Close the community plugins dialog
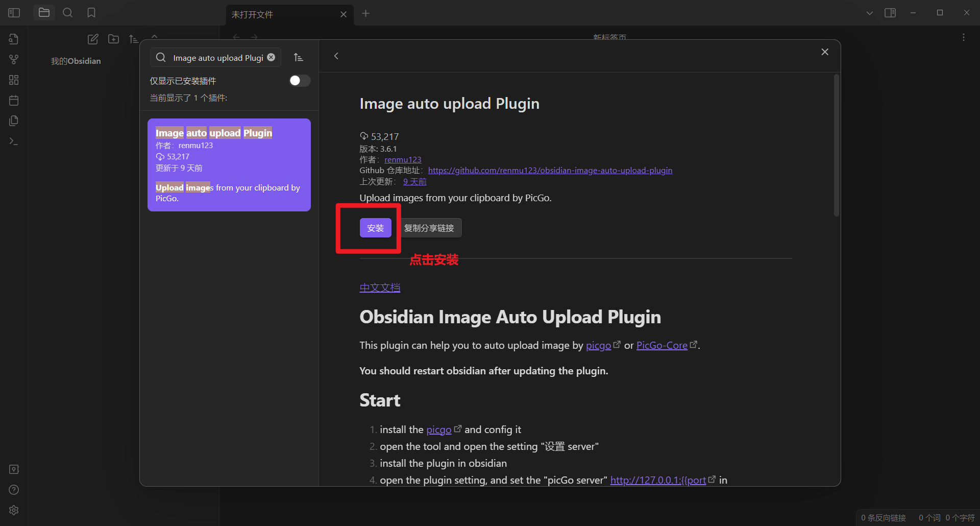The width and height of the screenshot is (980, 526). pyautogui.click(x=825, y=52)
